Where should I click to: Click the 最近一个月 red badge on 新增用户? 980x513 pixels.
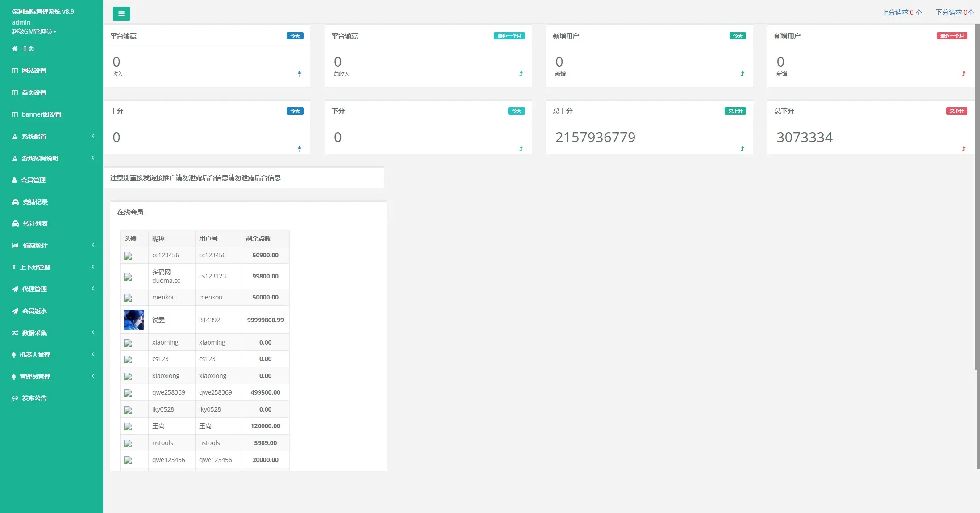point(951,36)
